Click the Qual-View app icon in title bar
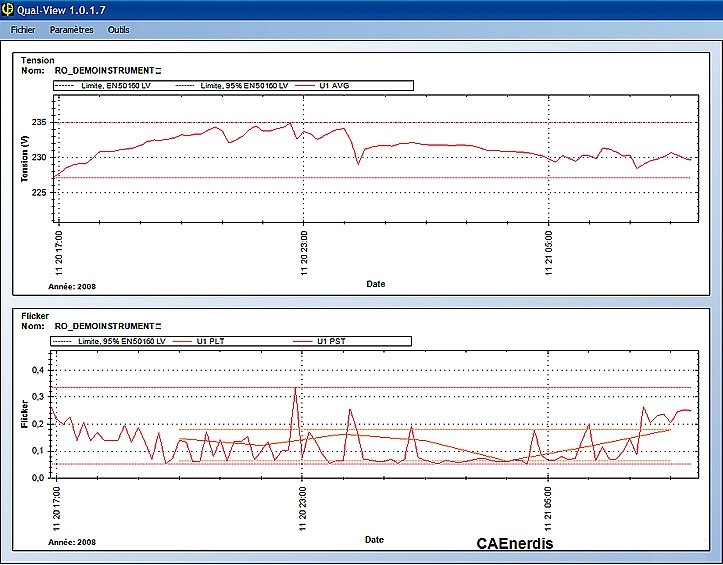 pos(7,9)
